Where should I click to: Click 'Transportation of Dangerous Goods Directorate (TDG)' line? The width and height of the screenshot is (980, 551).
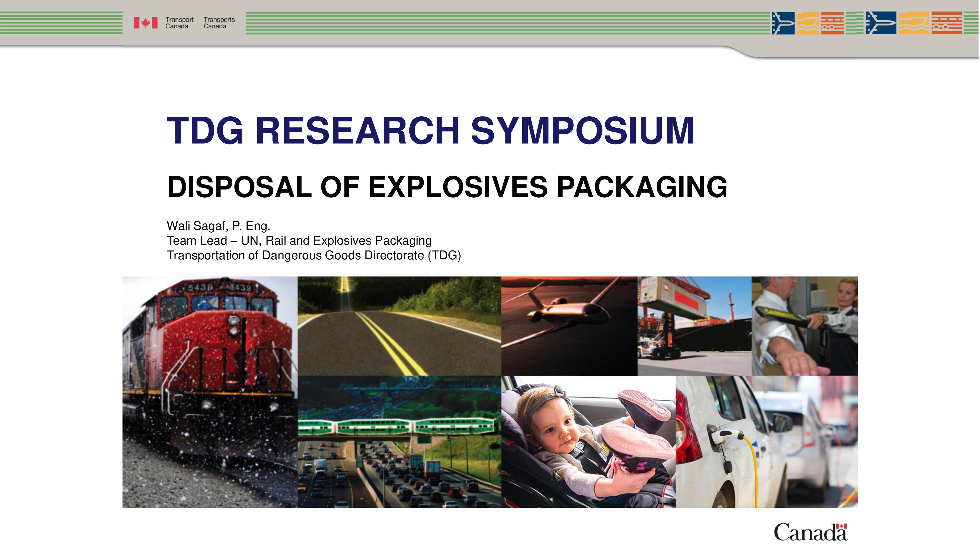click(x=314, y=255)
